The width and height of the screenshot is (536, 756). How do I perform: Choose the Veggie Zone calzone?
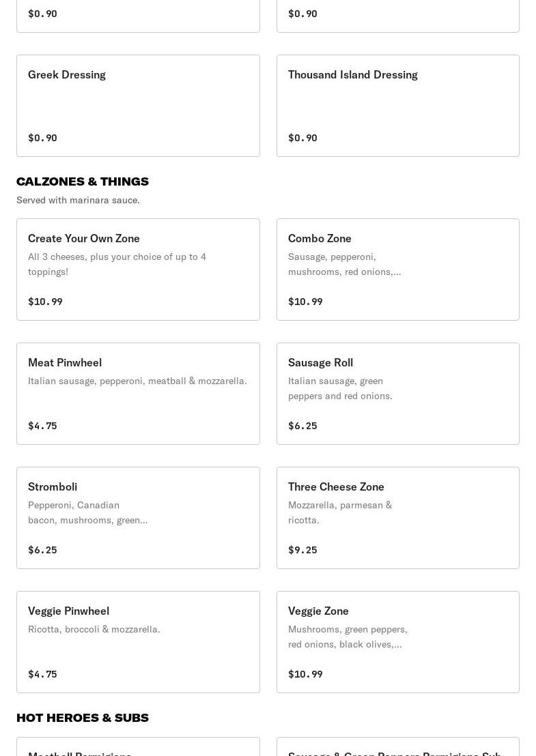tap(397, 642)
